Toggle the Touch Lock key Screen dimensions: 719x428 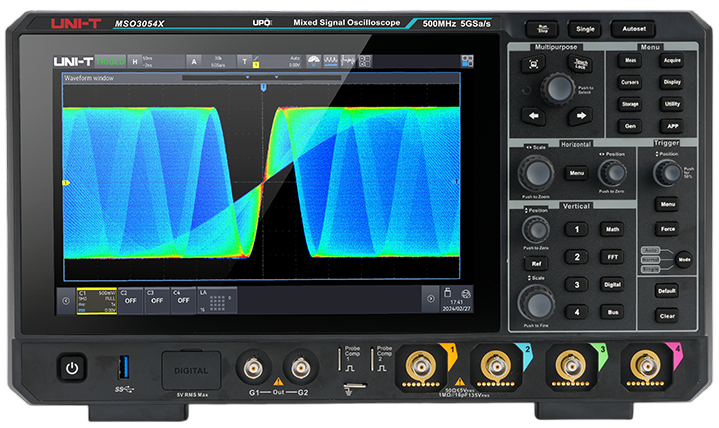(x=581, y=64)
